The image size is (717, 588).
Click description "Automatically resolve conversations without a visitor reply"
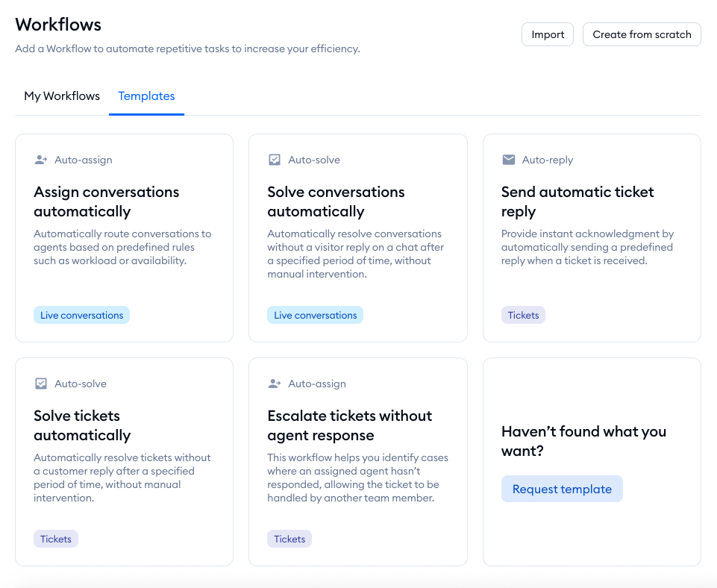pyautogui.click(x=356, y=254)
